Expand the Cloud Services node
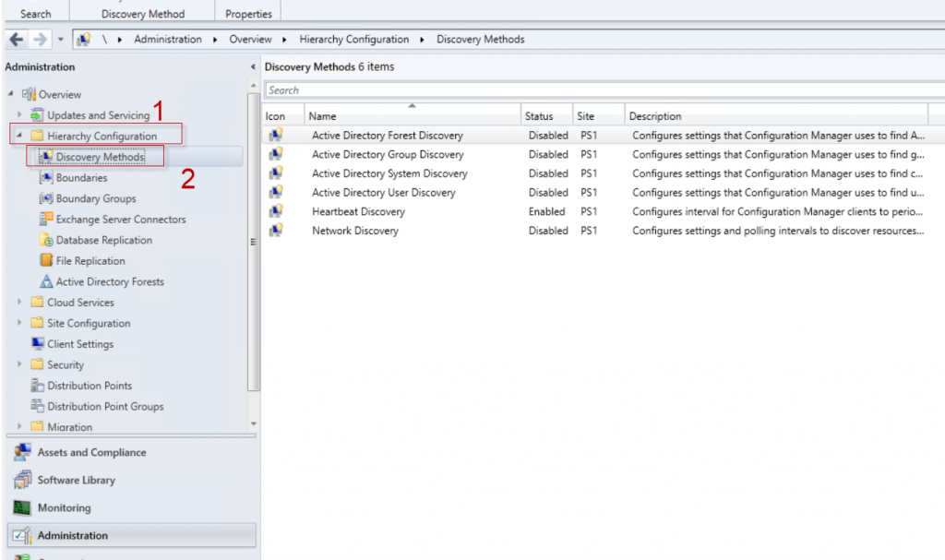 tap(19, 302)
